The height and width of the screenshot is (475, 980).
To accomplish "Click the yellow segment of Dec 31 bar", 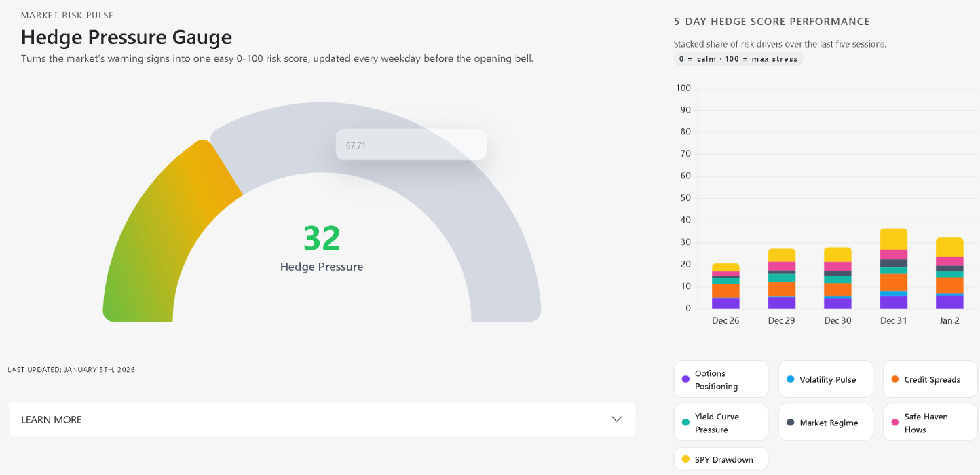I will point(893,239).
